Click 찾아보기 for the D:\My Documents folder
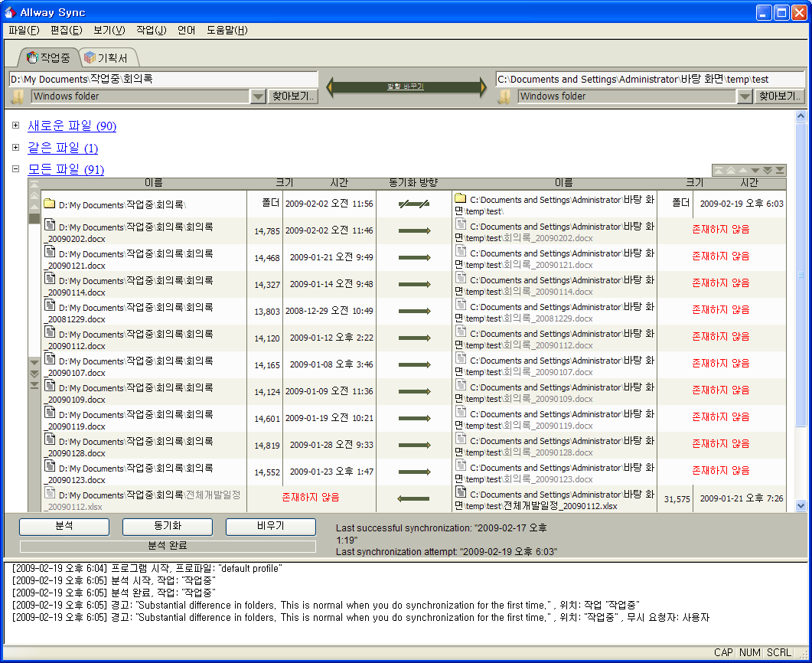 pyautogui.click(x=293, y=96)
